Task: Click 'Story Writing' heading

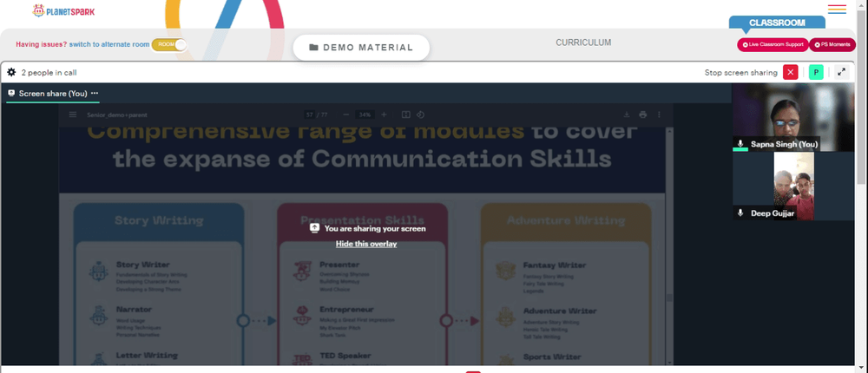Action: click(159, 220)
